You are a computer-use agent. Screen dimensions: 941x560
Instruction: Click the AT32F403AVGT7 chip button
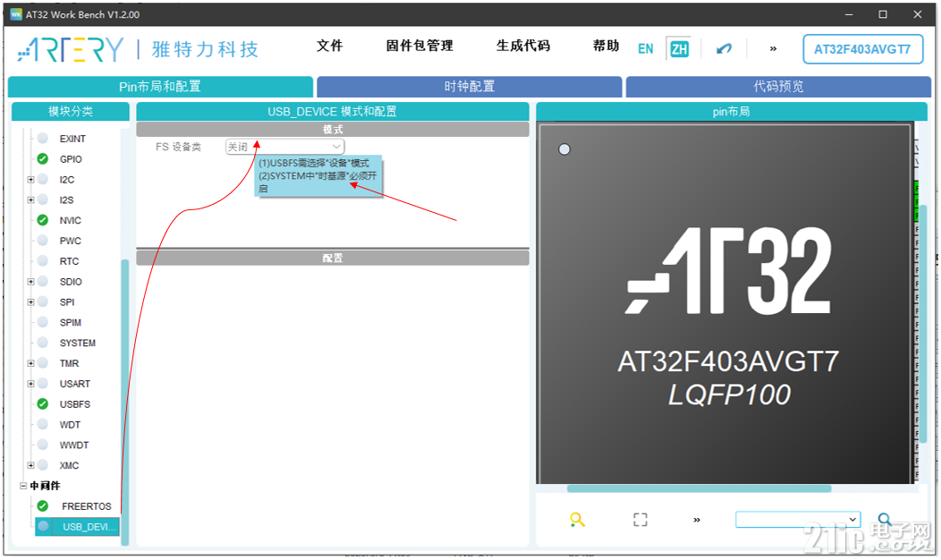(x=861, y=49)
